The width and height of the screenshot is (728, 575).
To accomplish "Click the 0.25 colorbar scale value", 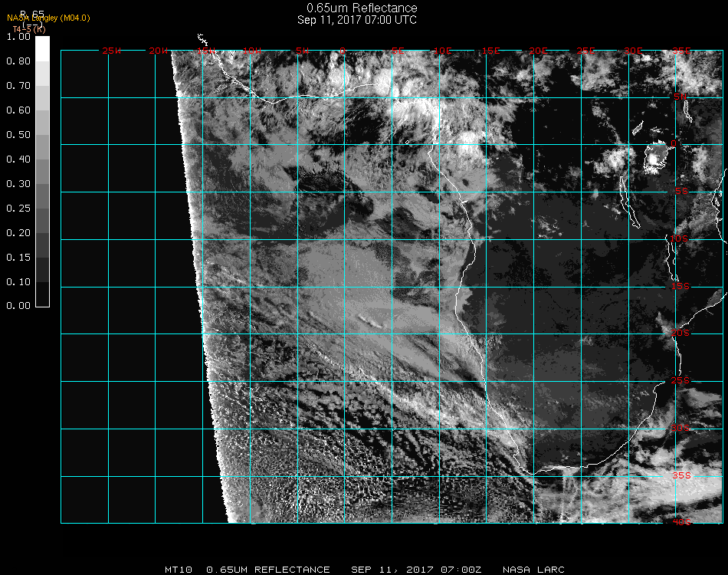I will [18, 209].
